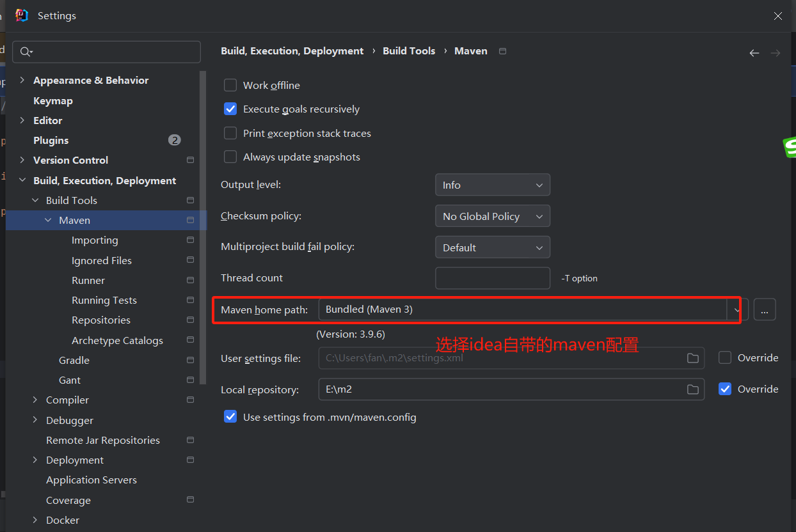Select Keymap in settings tree
The width and height of the screenshot is (796, 532).
(53, 100)
